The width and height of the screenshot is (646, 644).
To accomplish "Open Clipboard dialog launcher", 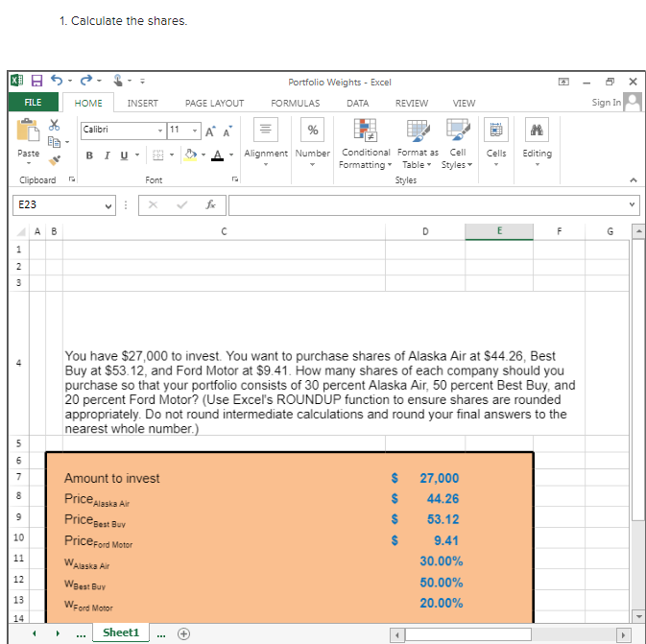I will click(x=72, y=179).
